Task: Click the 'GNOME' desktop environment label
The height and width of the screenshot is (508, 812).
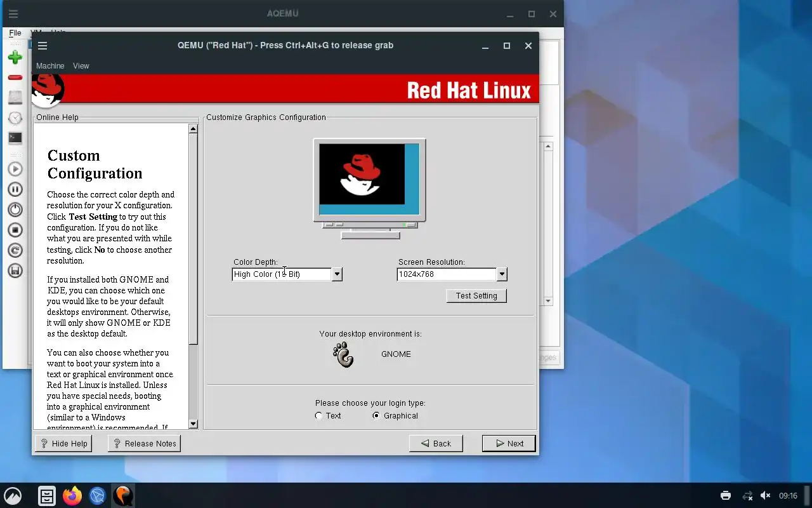Action: pyautogui.click(x=396, y=354)
